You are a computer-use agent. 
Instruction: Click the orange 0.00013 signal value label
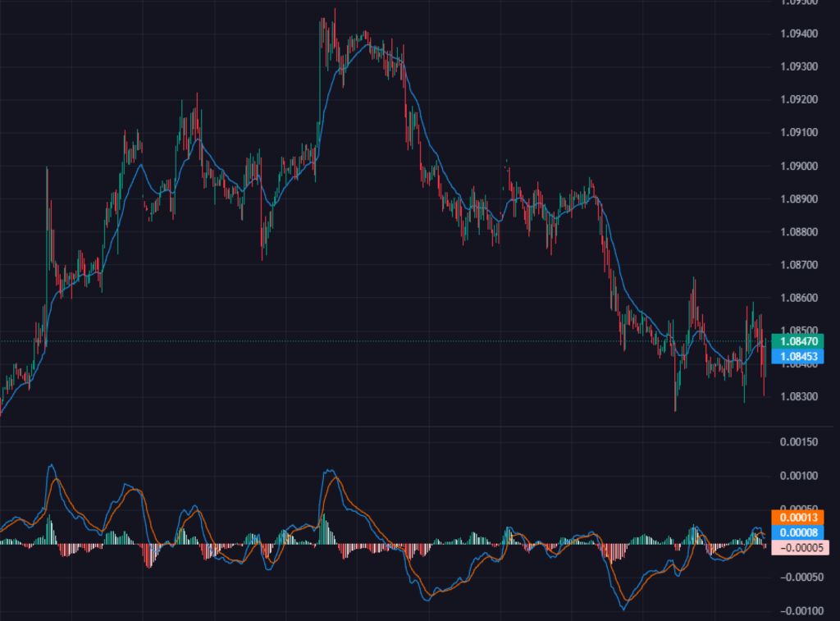point(800,517)
